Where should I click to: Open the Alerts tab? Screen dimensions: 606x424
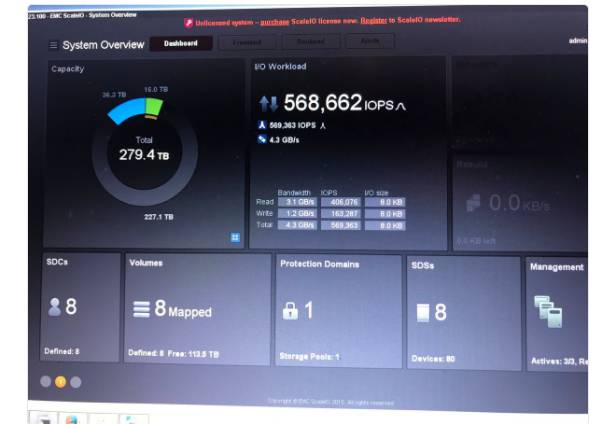(370, 41)
